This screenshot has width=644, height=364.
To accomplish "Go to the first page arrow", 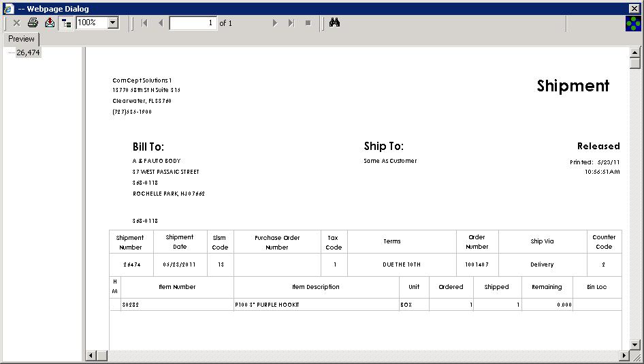I will tap(144, 22).
